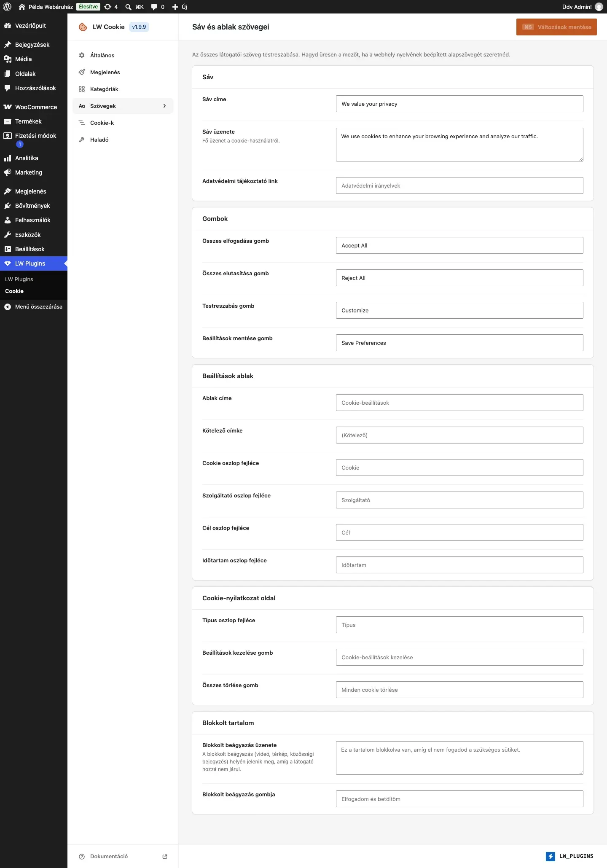Click the Változások mentése button
The width and height of the screenshot is (607, 868).
click(556, 27)
